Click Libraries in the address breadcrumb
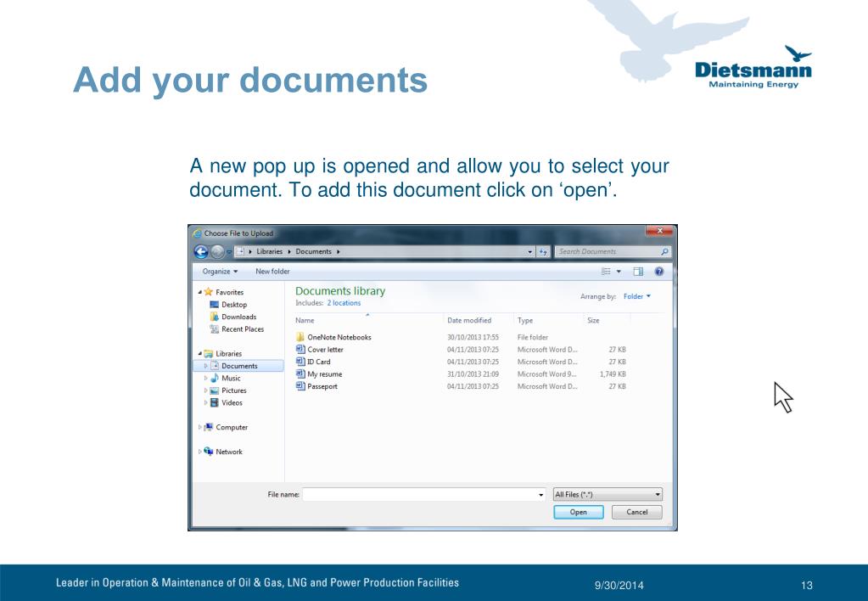The image size is (868, 601). coord(270,251)
